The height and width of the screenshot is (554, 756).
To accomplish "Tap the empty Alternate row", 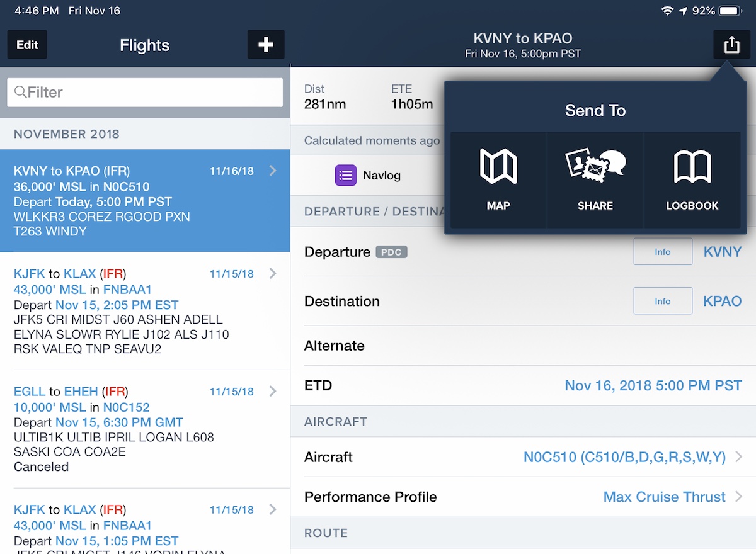I will click(524, 346).
